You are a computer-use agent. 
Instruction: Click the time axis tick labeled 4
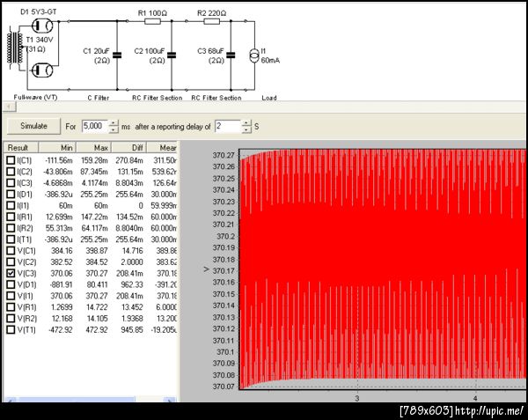(475, 398)
